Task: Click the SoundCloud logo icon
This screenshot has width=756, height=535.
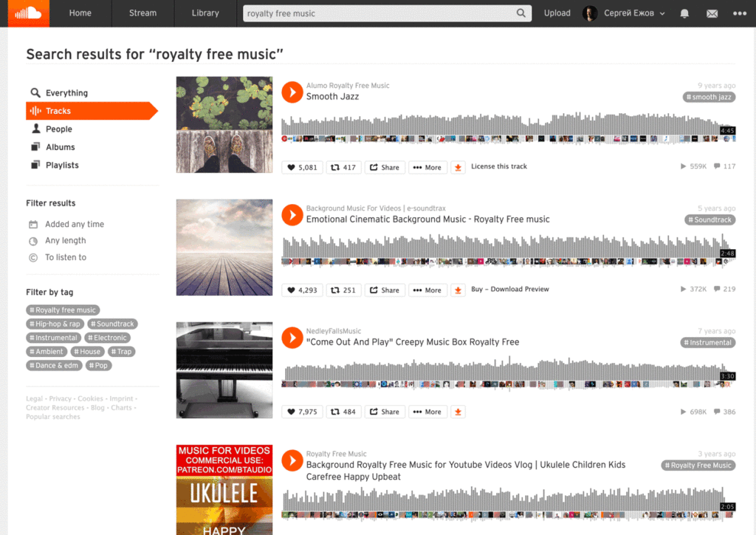Action: 29,13
